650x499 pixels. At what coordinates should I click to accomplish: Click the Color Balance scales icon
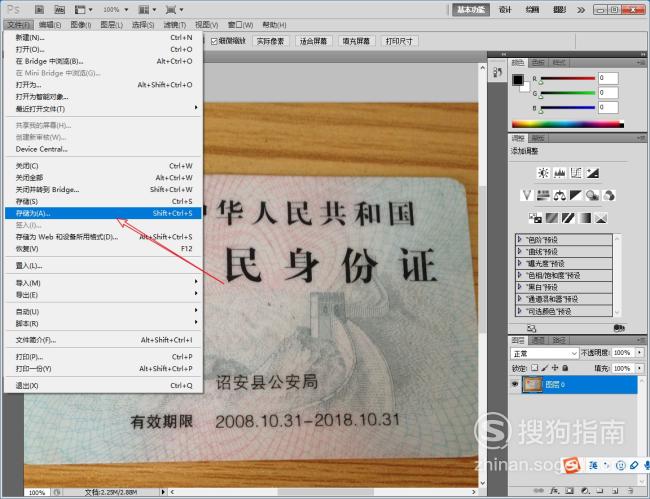560,195
